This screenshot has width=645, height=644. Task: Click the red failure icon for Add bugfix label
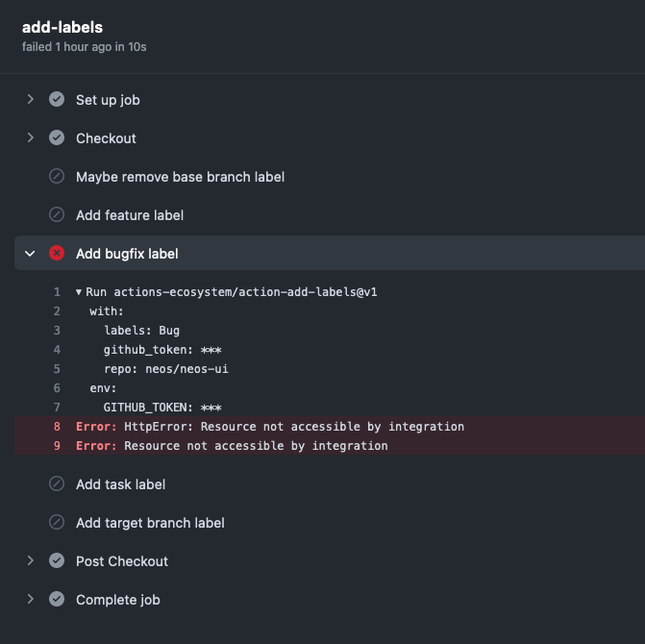(57, 254)
